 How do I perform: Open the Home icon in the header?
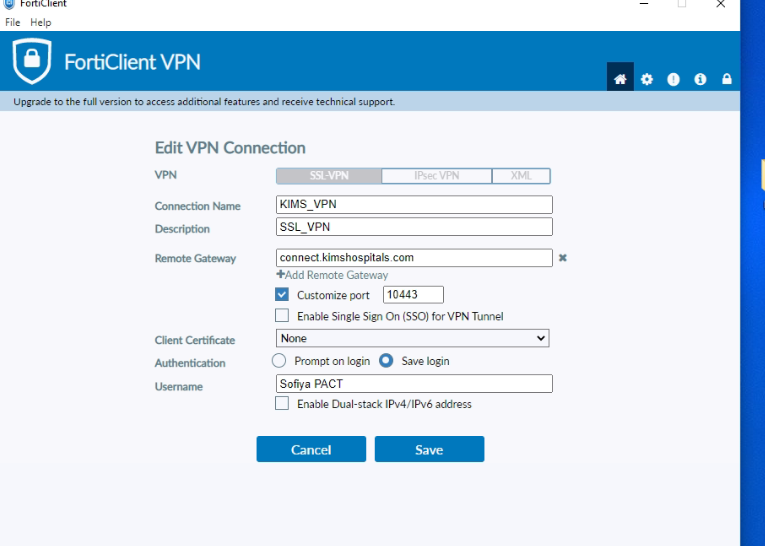coord(620,79)
